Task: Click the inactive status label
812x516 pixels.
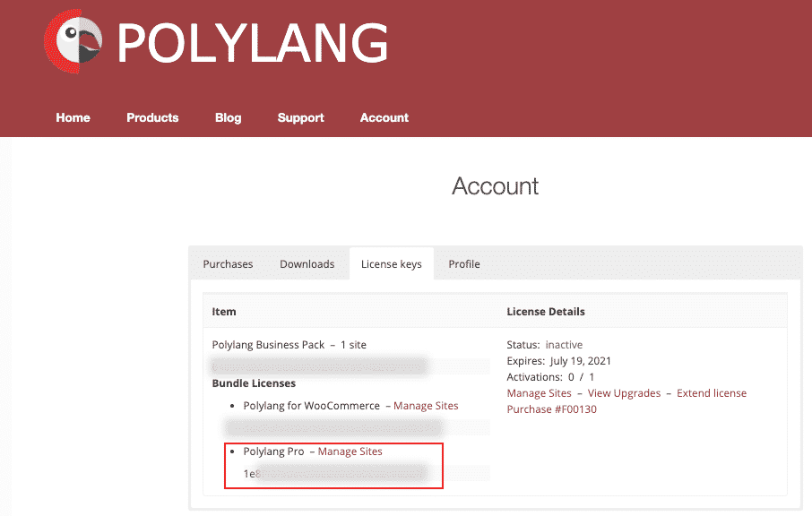Action: pos(565,344)
